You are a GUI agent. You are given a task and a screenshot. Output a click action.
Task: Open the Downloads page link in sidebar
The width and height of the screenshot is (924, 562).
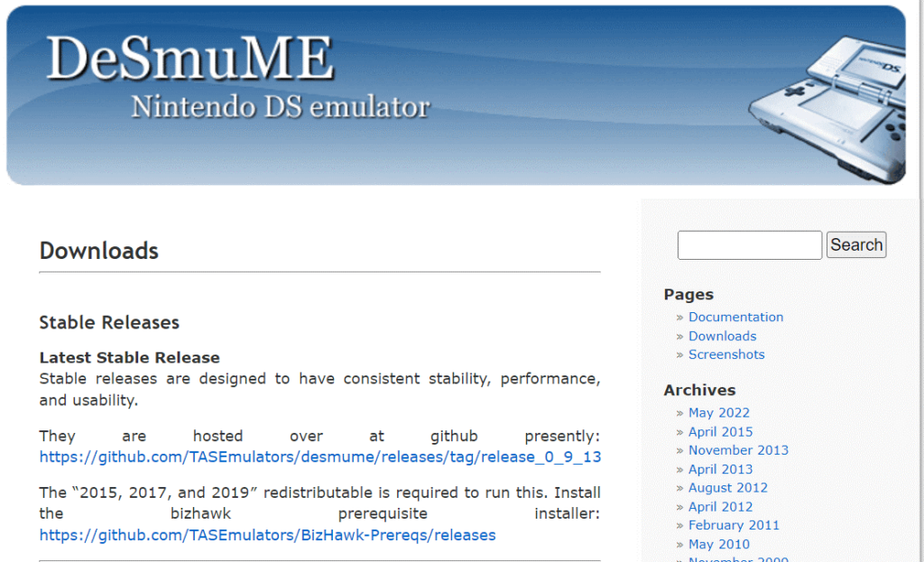pyautogui.click(x=722, y=336)
